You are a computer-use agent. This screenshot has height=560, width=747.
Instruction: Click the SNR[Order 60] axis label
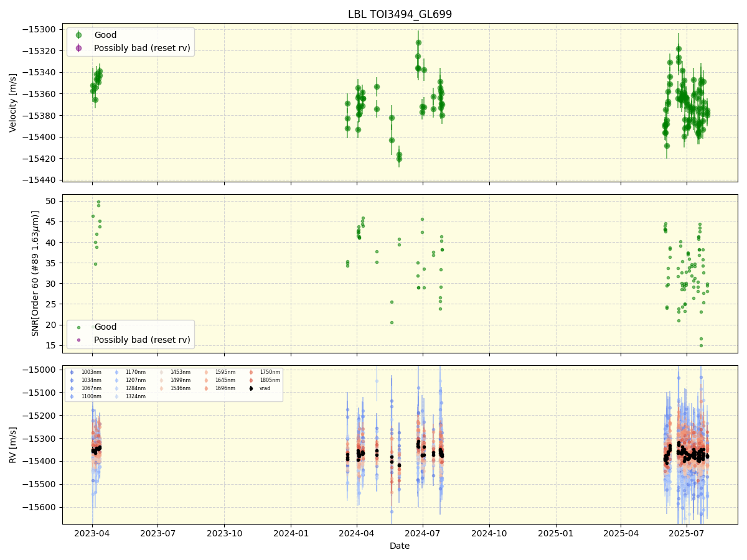[35, 273]
